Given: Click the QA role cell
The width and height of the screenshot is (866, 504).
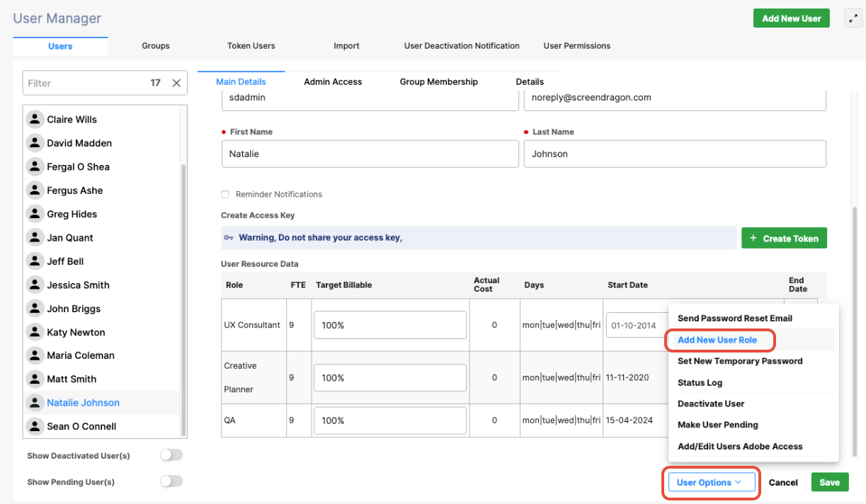Looking at the screenshot, I should click(x=253, y=420).
